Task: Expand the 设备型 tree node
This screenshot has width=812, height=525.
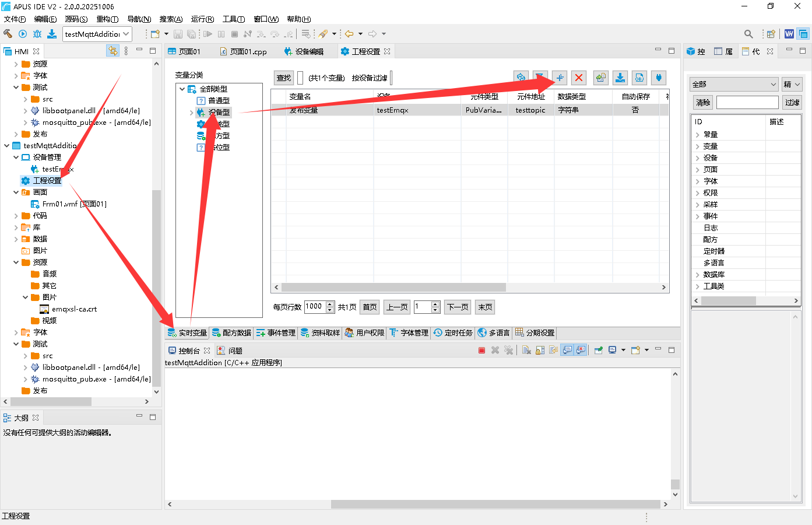Action: pos(191,113)
